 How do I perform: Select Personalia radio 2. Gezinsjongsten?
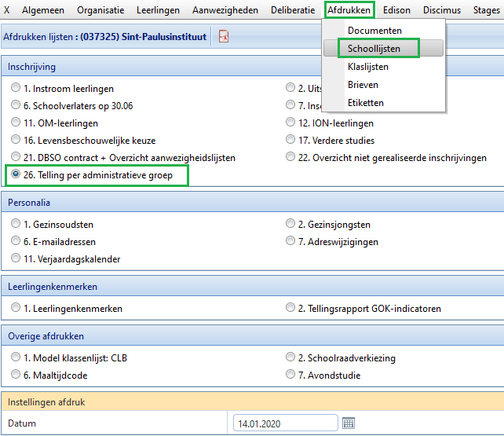pyautogui.click(x=290, y=223)
